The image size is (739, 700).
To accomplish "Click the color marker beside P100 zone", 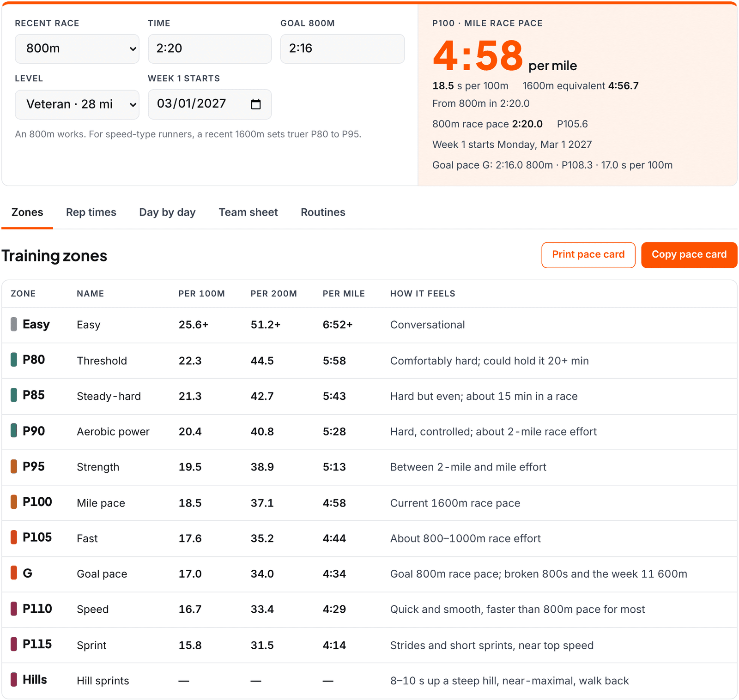I will click(x=14, y=502).
